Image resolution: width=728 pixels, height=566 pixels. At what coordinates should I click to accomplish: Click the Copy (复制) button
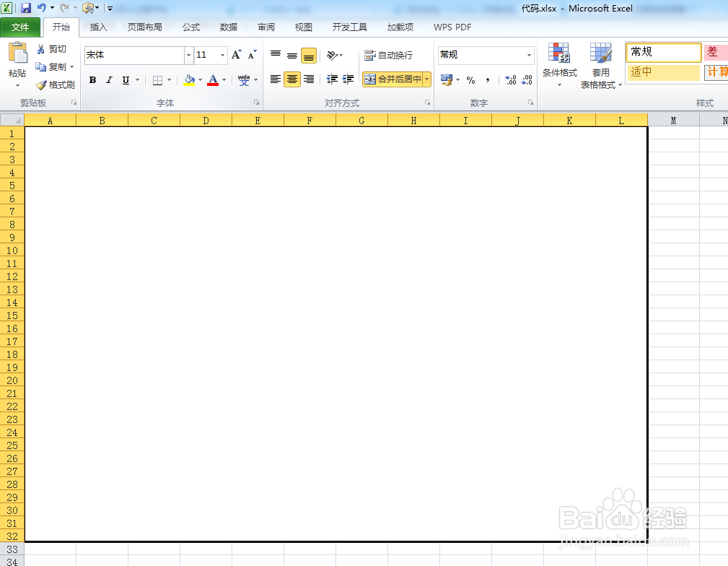click(x=51, y=67)
